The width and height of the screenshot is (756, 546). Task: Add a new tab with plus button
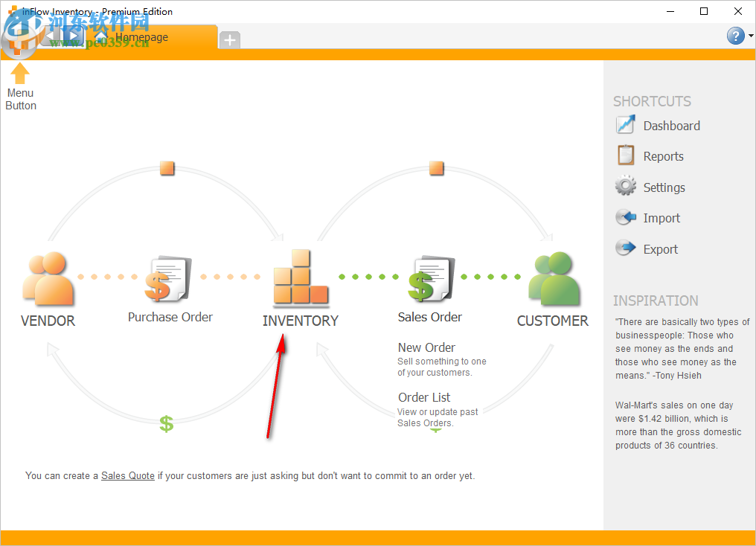pyautogui.click(x=230, y=39)
